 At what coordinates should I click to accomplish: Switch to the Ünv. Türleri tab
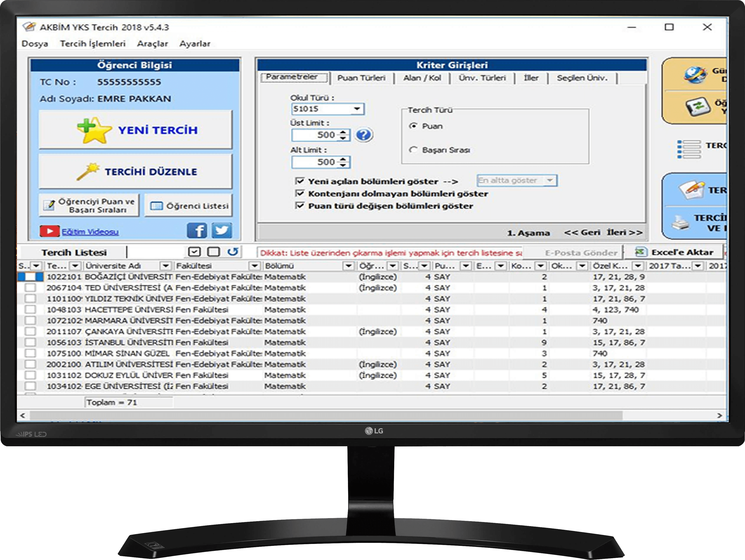pos(482,78)
